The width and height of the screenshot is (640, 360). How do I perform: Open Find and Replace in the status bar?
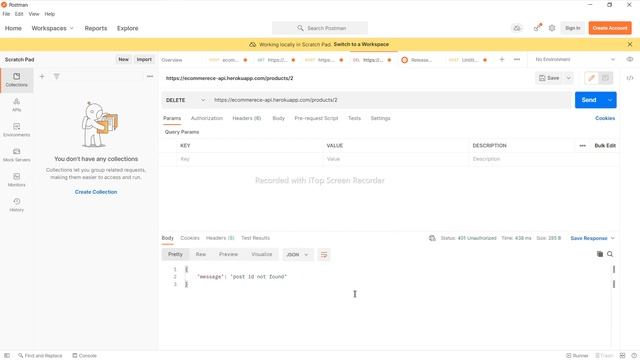pos(40,356)
